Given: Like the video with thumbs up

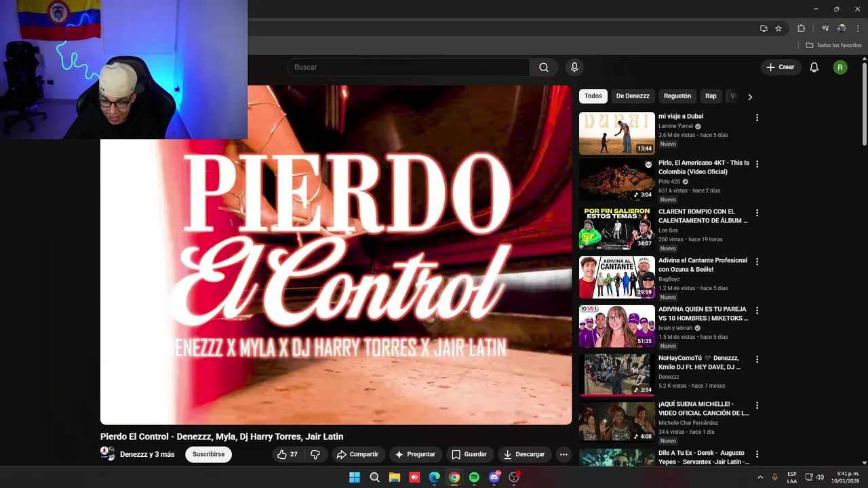Looking at the screenshot, I should [288, 454].
